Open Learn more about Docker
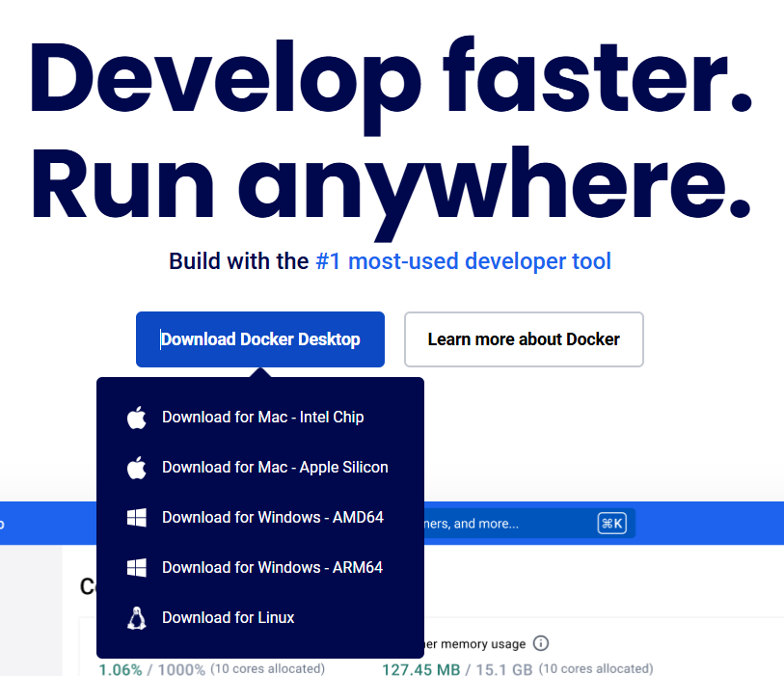The height and width of the screenshot is (676, 784). point(524,339)
